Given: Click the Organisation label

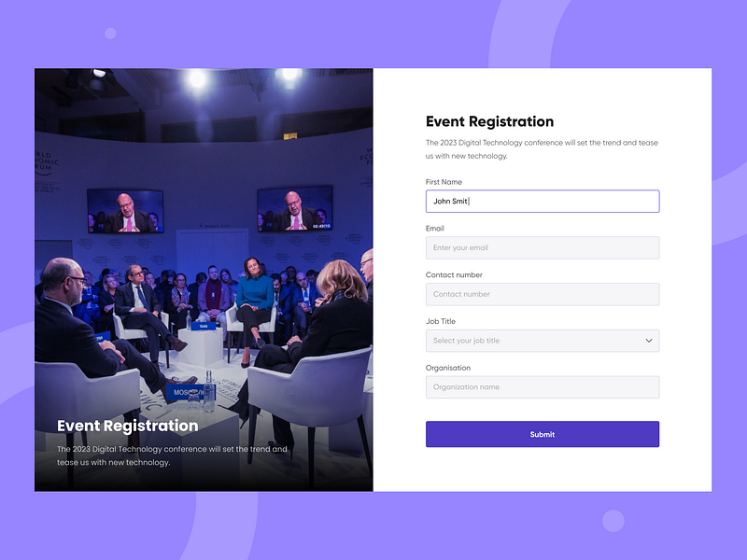Looking at the screenshot, I should (x=448, y=368).
